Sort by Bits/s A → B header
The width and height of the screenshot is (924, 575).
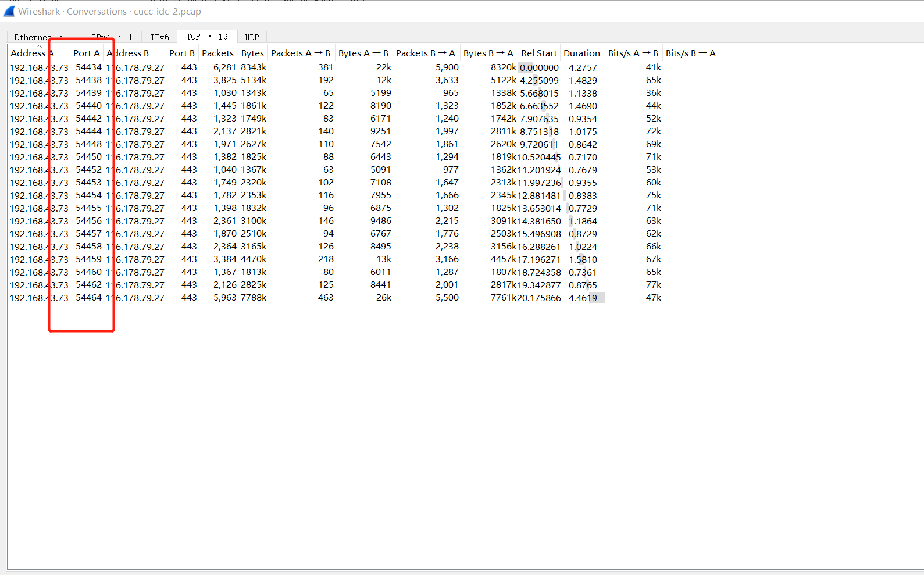[633, 53]
